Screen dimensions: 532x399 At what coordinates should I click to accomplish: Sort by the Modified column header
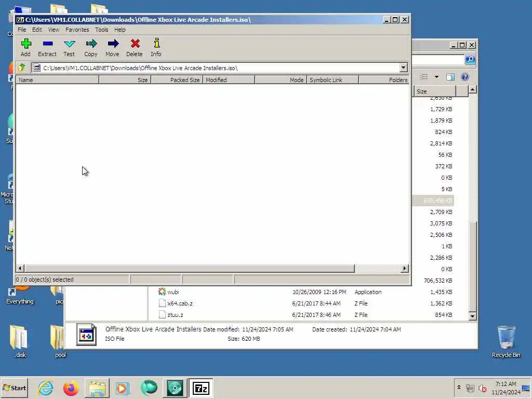229,79
